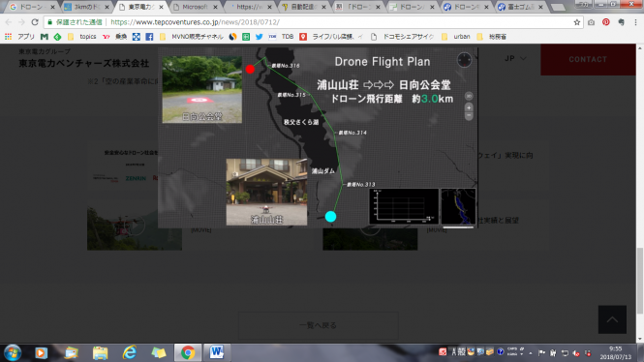Click the CONTACT button
644x362 pixels.
[x=588, y=59]
